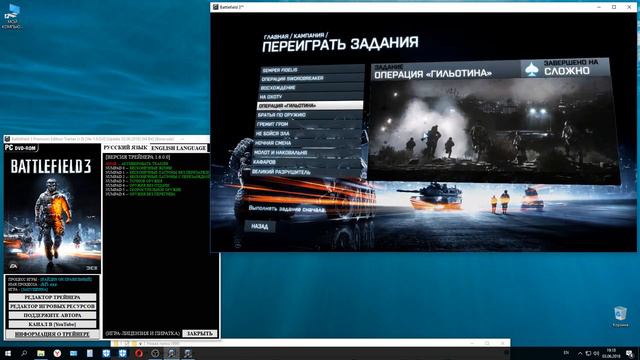Select the КАФАРОВ mission
640x360 pixels.
(x=306, y=162)
